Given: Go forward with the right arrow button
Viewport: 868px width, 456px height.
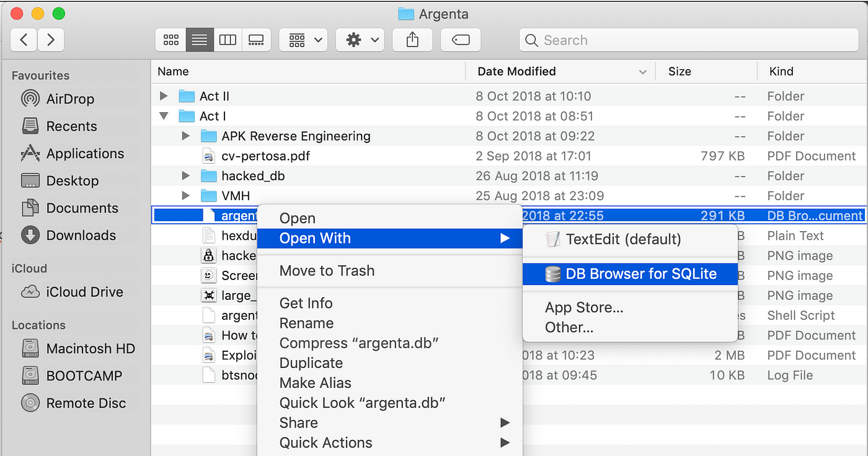Looking at the screenshot, I should [51, 40].
